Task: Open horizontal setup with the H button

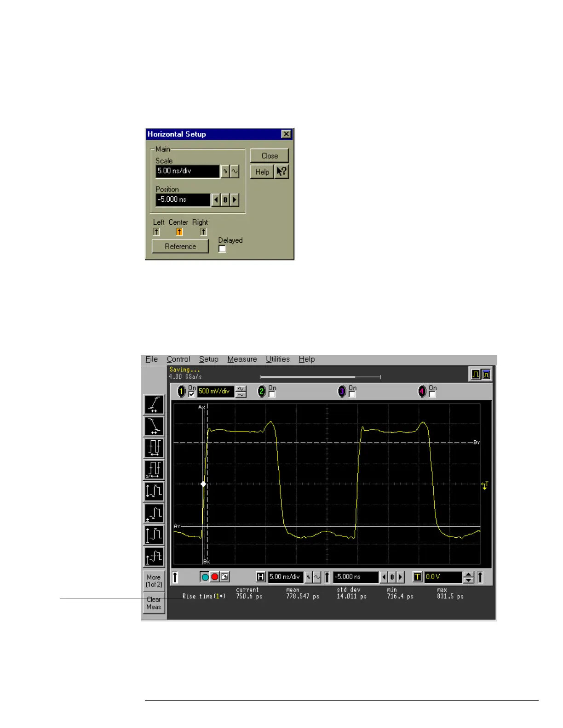Action: [x=261, y=577]
